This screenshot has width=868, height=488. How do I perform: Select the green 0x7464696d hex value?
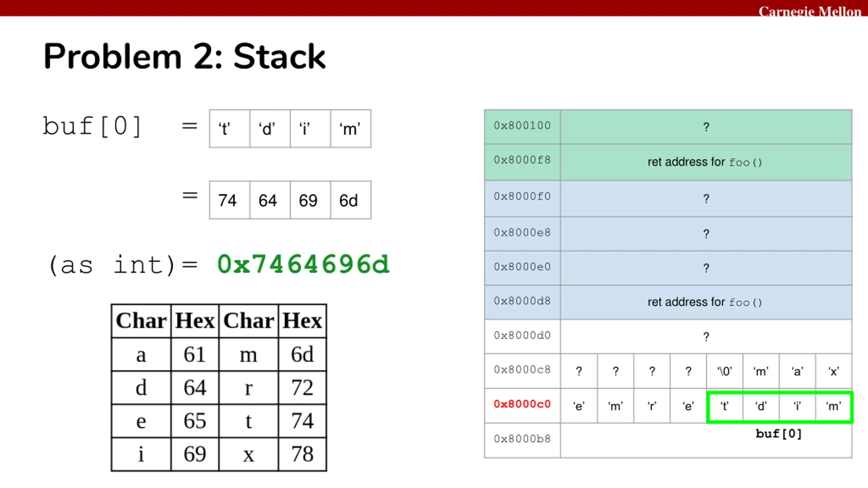(303, 265)
